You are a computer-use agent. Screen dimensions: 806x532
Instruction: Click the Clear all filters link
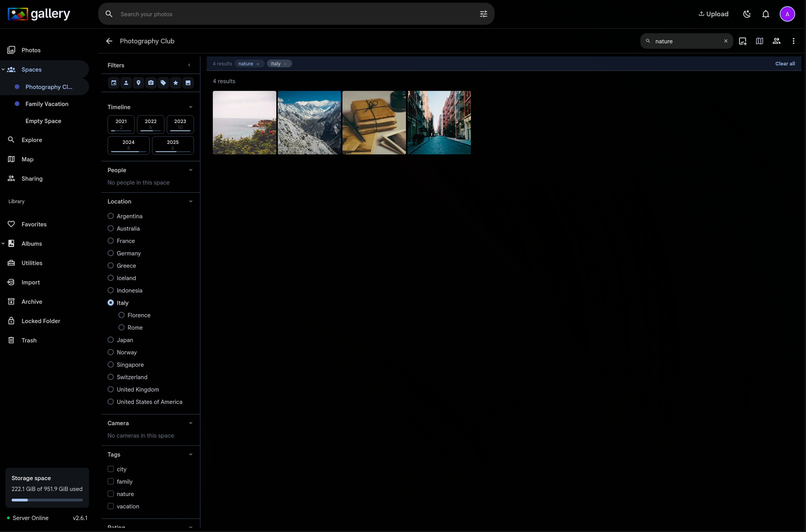[785, 64]
